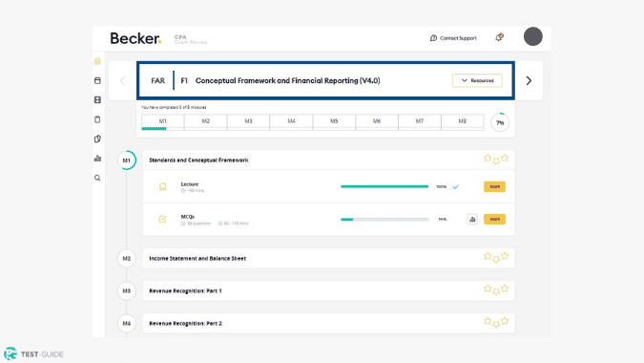Select the M4 module tab
The width and height of the screenshot is (644, 363).
coord(291,121)
